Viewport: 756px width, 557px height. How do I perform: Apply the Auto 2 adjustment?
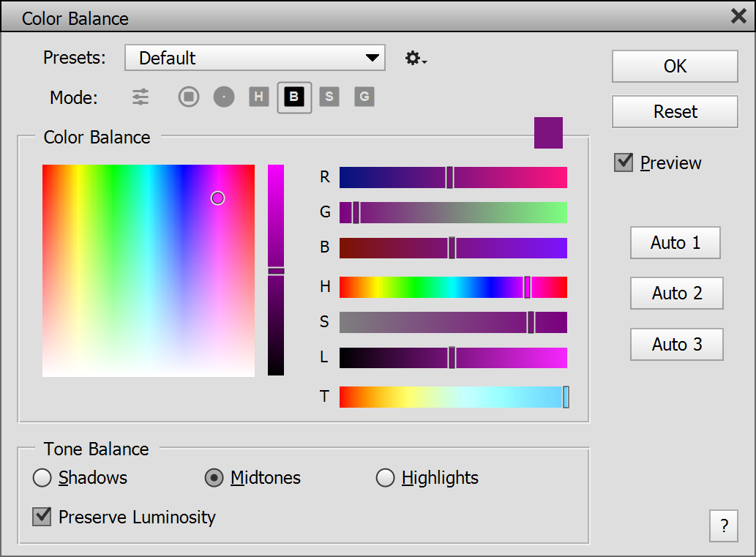[676, 294]
